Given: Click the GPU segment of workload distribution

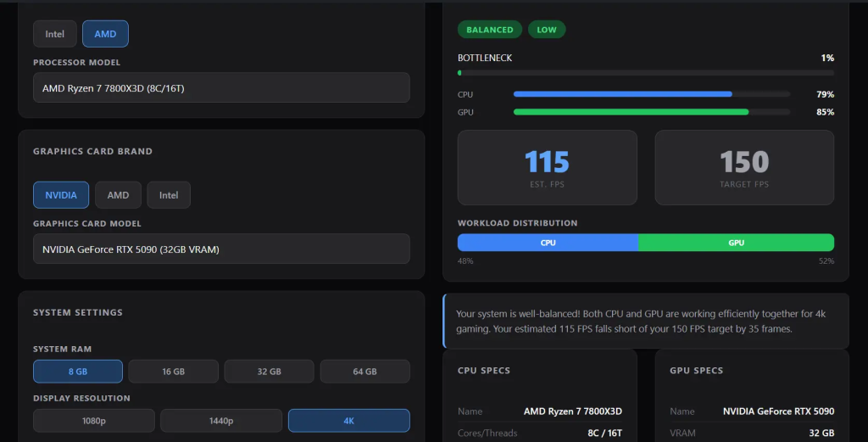Looking at the screenshot, I should [737, 243].
